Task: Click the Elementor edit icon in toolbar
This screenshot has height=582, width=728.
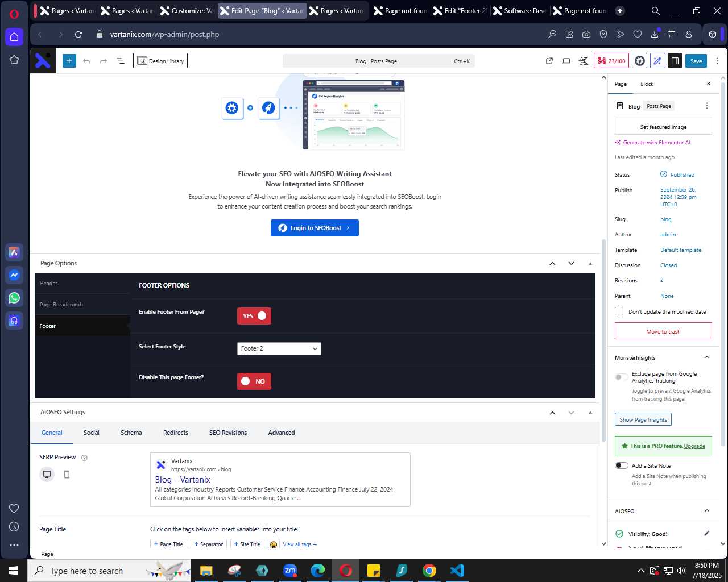Action: click(584, 61)
